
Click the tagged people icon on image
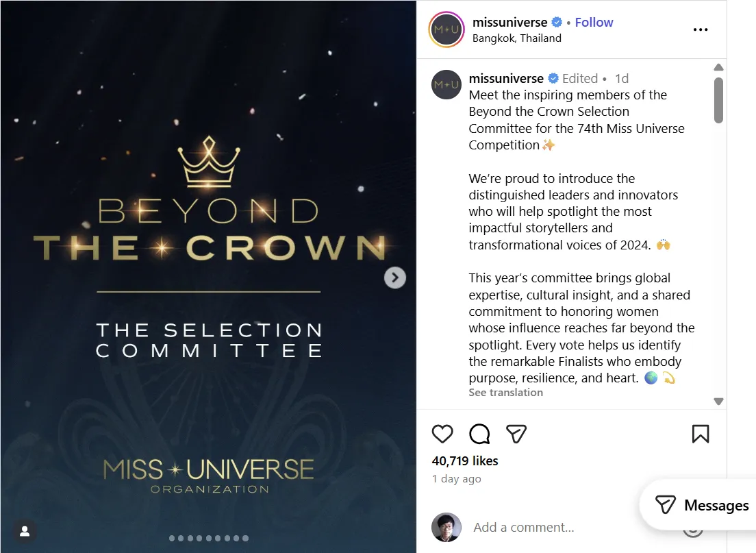(25, 531)
